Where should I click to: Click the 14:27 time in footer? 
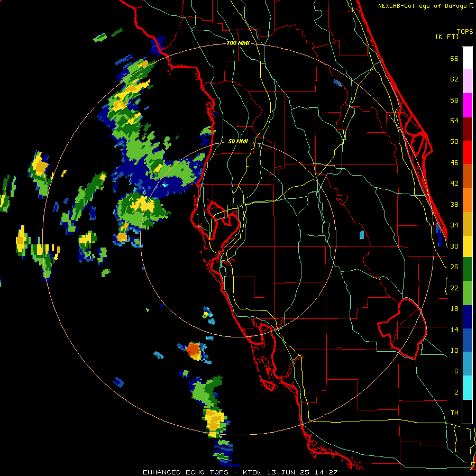click(x=326, y=472)
